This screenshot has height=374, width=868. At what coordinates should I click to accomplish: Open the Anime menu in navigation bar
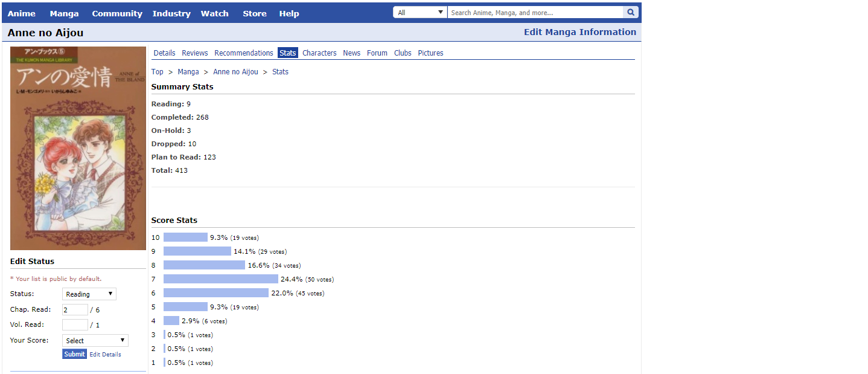[x=21, y=13]
